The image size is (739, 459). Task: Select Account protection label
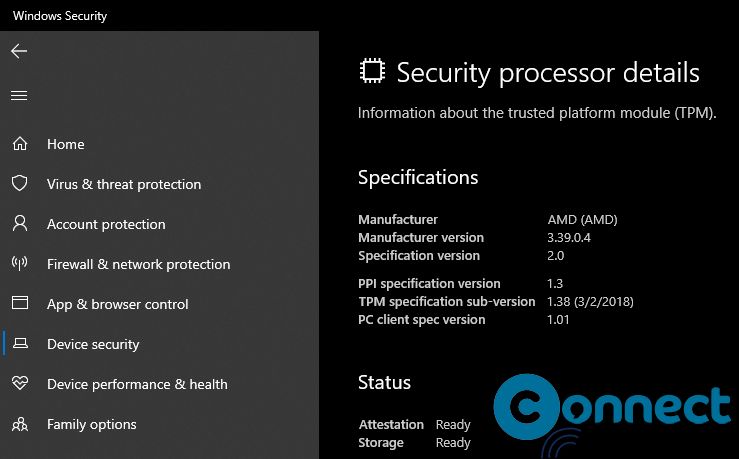[106, 224]
